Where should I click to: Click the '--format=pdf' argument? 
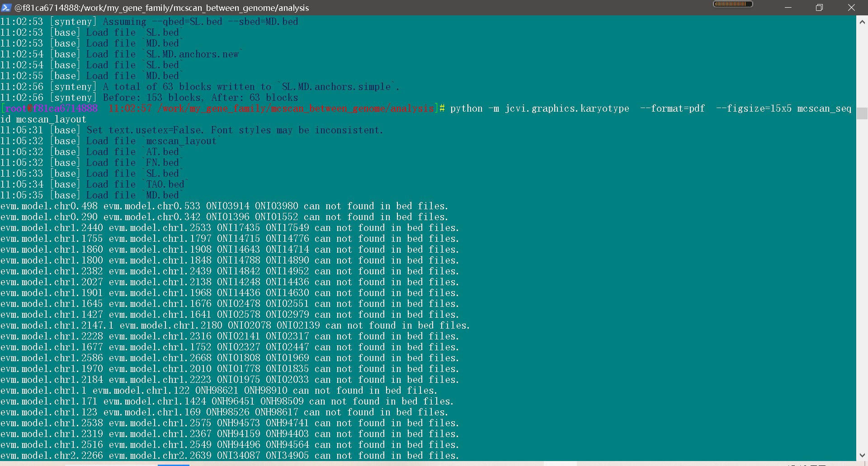(x=672, y=108)
